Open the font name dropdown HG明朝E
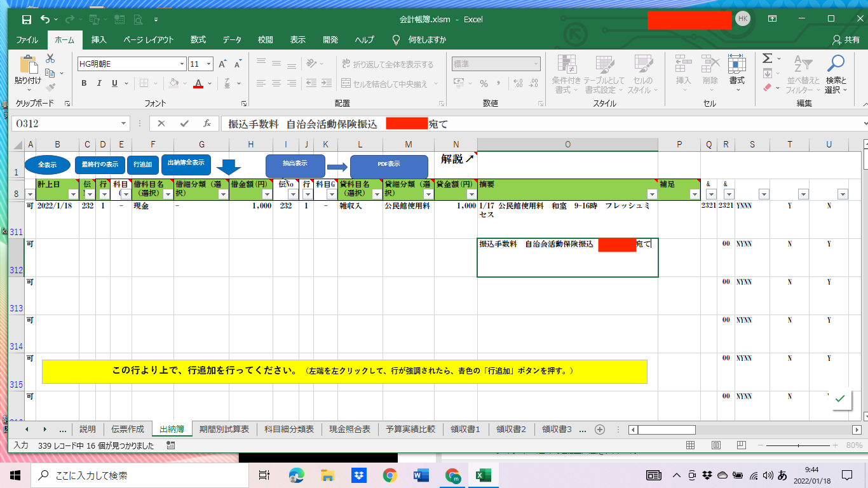This screenshot has width=868, height=488. tap(182, 64)
